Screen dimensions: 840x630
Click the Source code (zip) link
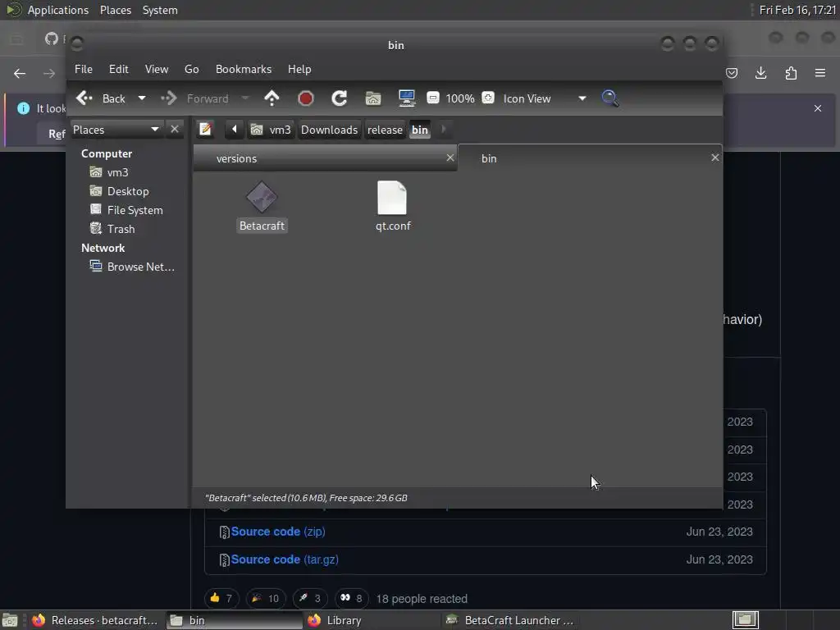coord(277,532)
